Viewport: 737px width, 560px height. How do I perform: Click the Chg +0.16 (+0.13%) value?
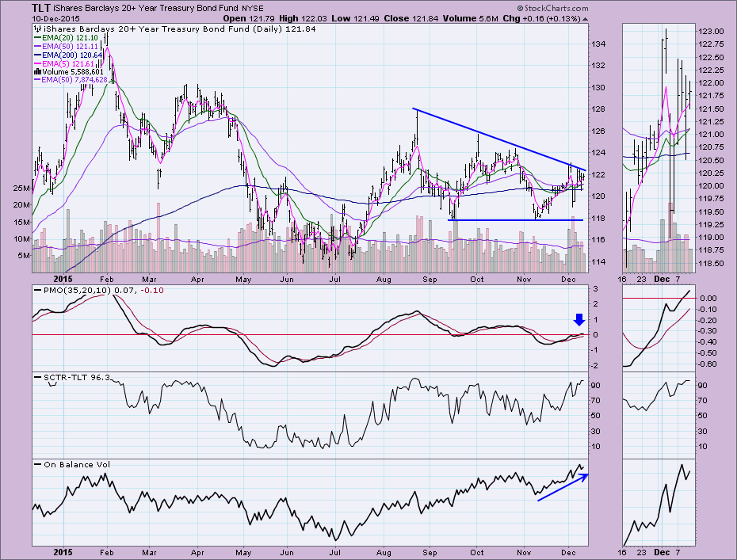(x=541, y=19)
